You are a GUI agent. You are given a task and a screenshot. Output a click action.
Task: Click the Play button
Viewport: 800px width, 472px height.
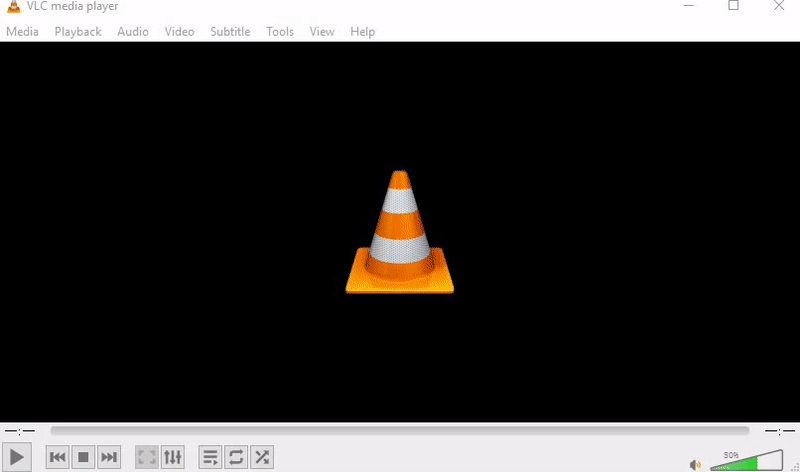pos(16,457)
